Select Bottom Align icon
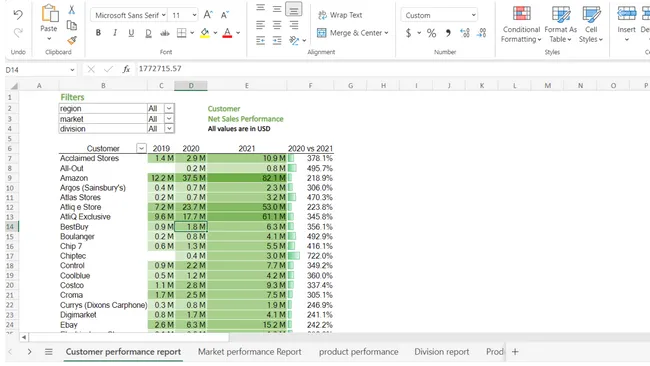Screen dimensions: 650x366 coord(293,9)
